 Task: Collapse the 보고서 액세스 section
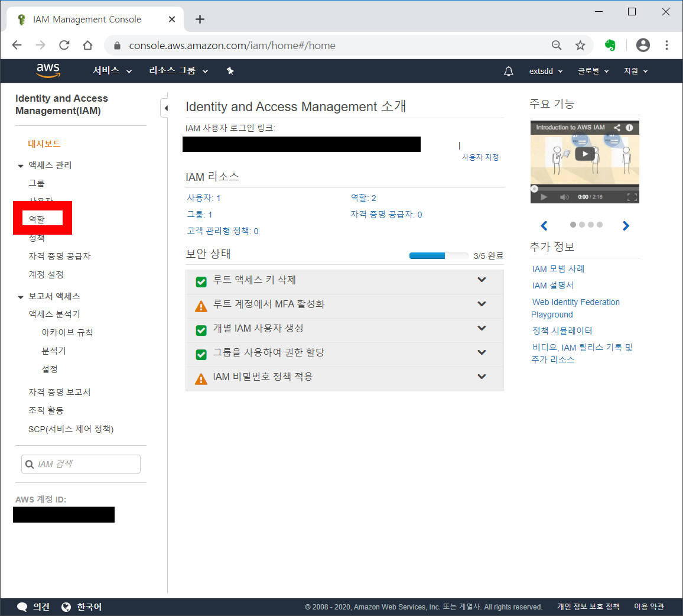point(21,297)
